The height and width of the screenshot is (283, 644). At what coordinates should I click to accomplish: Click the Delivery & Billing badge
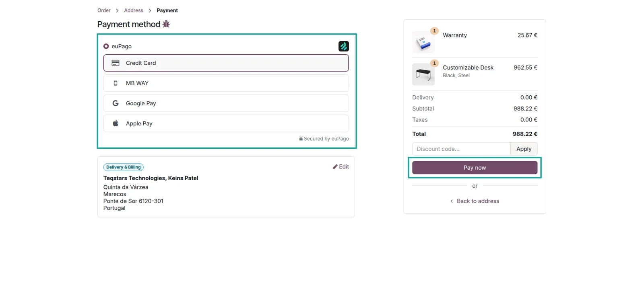[x=124, y=167]
